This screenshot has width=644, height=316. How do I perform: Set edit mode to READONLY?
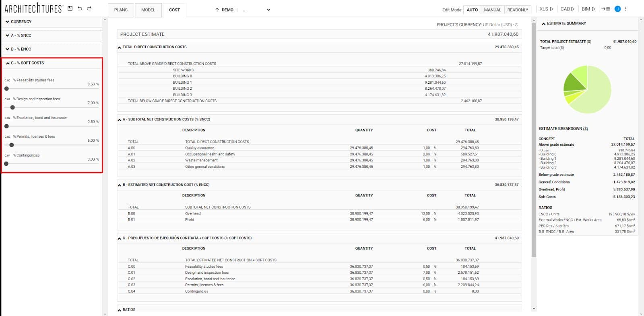518,10
